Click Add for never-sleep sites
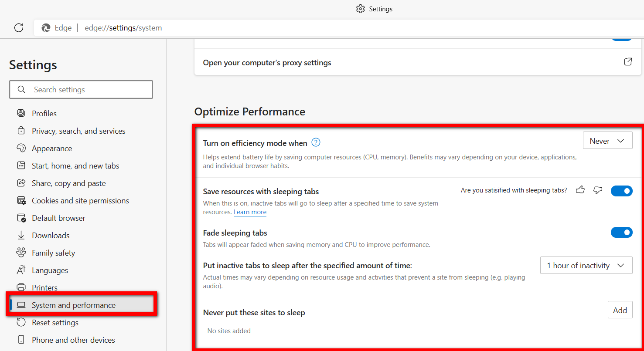The width and height of the screenshot is (644, 351). tap(620, 310)
